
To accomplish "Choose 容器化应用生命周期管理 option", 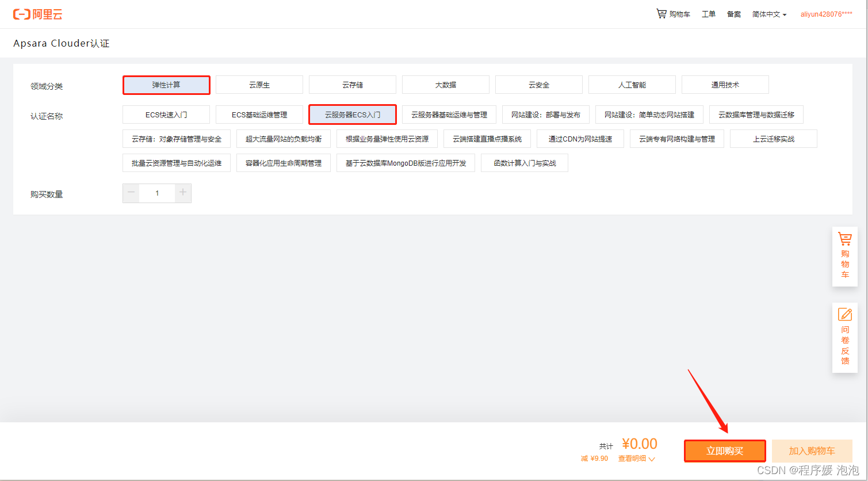I will click(x=284, y=163).
